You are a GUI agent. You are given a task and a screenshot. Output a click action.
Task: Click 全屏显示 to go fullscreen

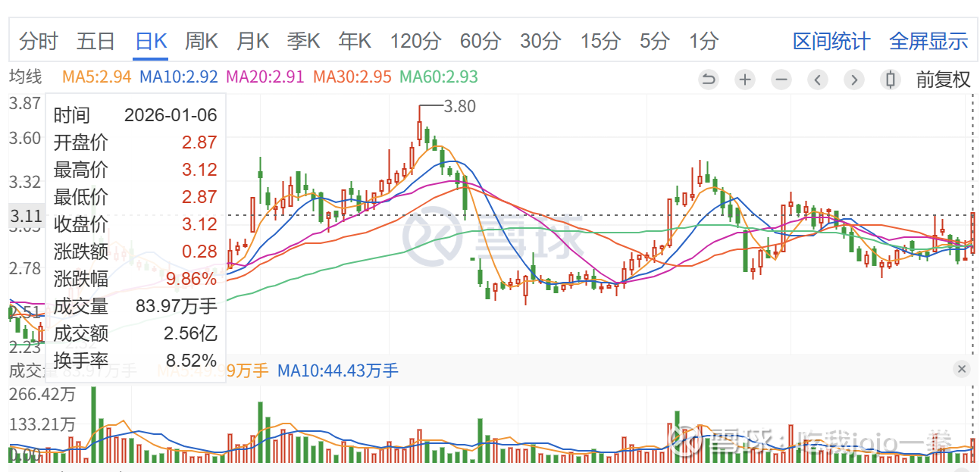click(928, 41)
